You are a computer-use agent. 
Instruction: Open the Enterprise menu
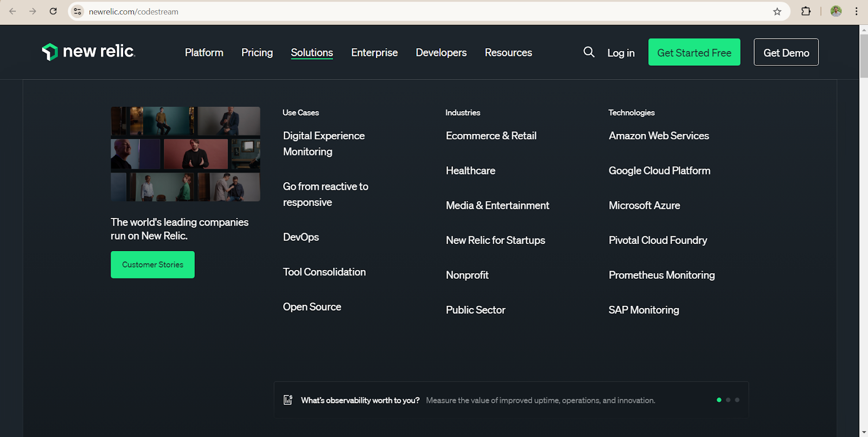(374, 53)
